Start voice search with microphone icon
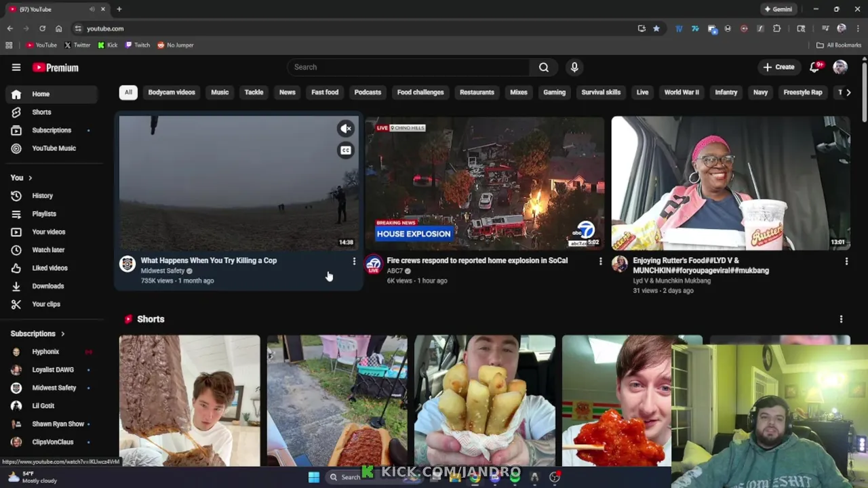Screen dimensions: 868x488 (x=574, y=67)
